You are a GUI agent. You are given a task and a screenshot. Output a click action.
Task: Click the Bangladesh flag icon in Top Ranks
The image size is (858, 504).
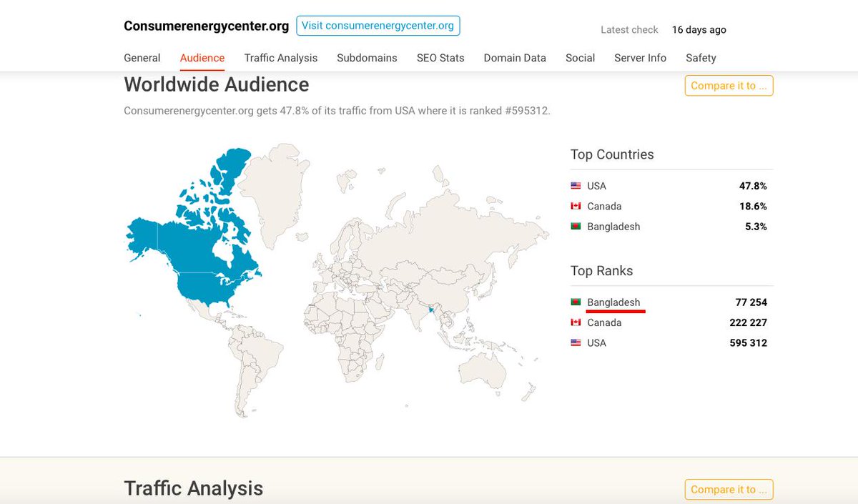576,302
